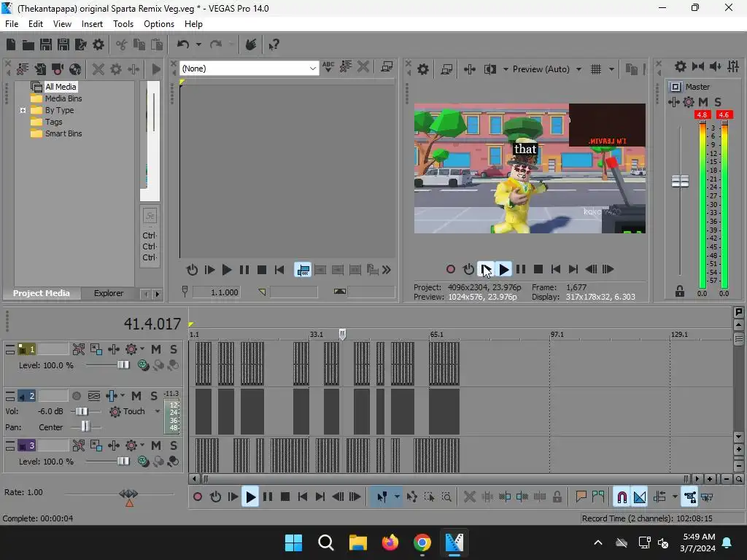Toggle snapping magnet in timeline toolbar
The width and height of the screenshot is (747, 560).
[x=622, y=497]
